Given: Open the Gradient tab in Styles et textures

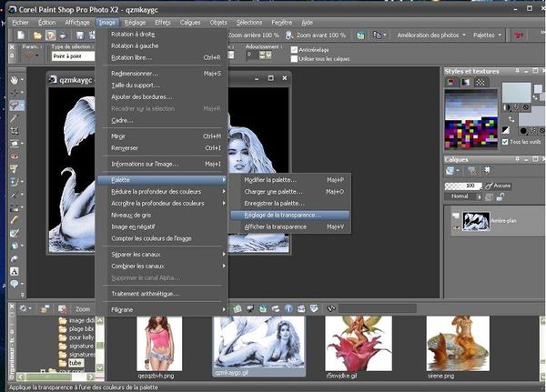Looking at the screenshot, I should [466, 82].
